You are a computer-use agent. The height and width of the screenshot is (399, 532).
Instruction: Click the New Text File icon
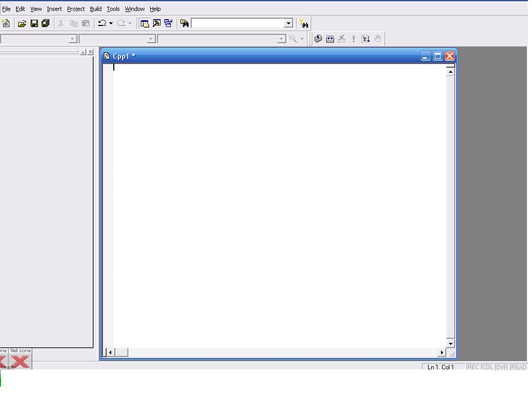(x=6, y=23)
